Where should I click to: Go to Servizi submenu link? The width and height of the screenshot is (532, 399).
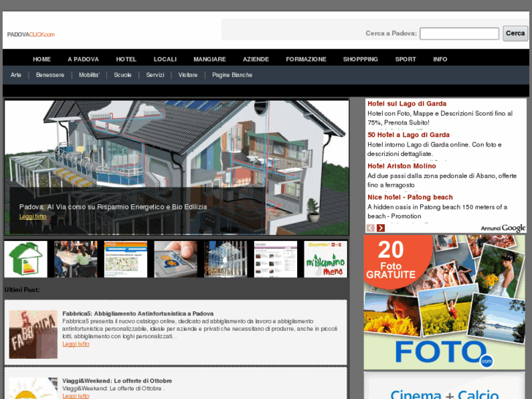[x=155, y=75]
